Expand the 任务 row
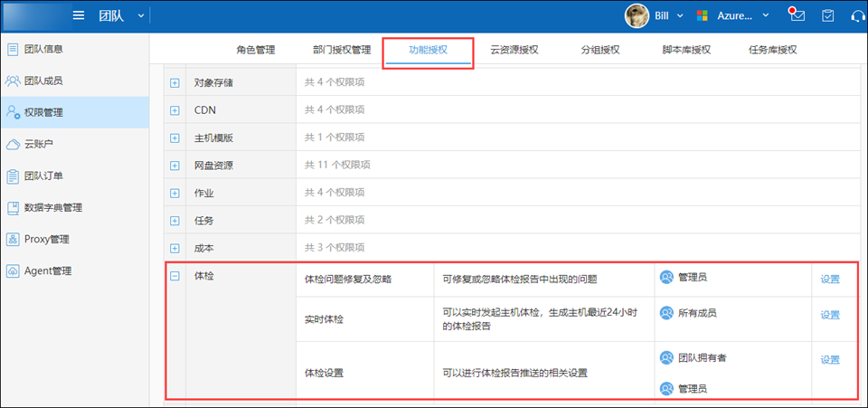 pyautogui.click(x=175, y=221)
